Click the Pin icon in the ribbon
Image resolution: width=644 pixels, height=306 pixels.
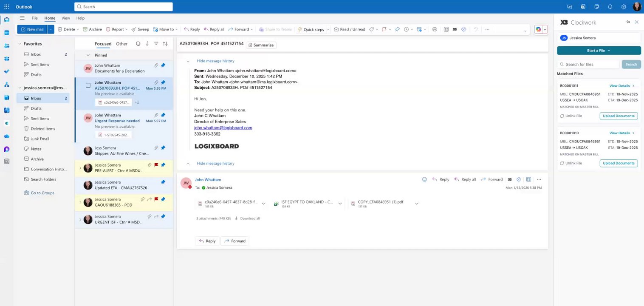[x=397, y=29]
